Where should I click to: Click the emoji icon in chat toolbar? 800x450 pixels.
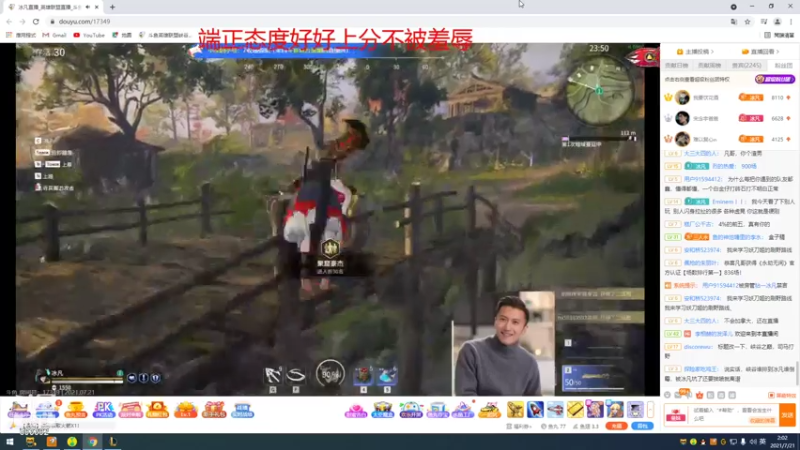pyautogui.click(x=667, y=395)
